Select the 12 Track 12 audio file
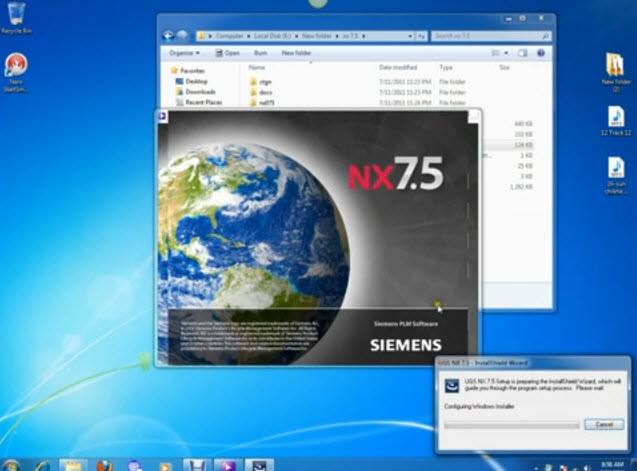The width and height of the screenshot is (637, 471). pyautogui.click(x=616, y=121)
